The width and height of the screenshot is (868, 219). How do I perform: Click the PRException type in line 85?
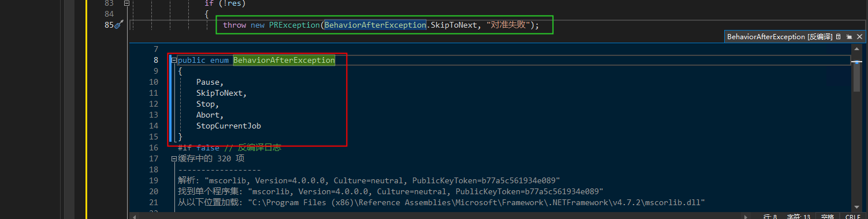[x=295, y=25]
